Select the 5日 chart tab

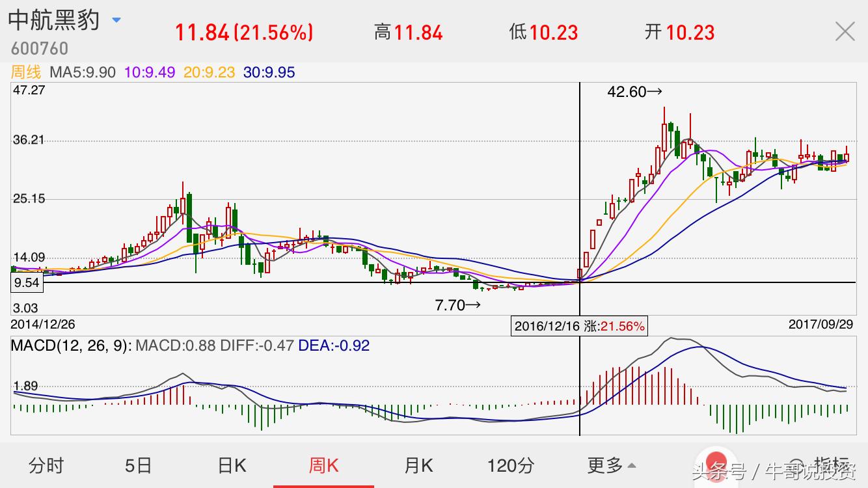(138, 465)
